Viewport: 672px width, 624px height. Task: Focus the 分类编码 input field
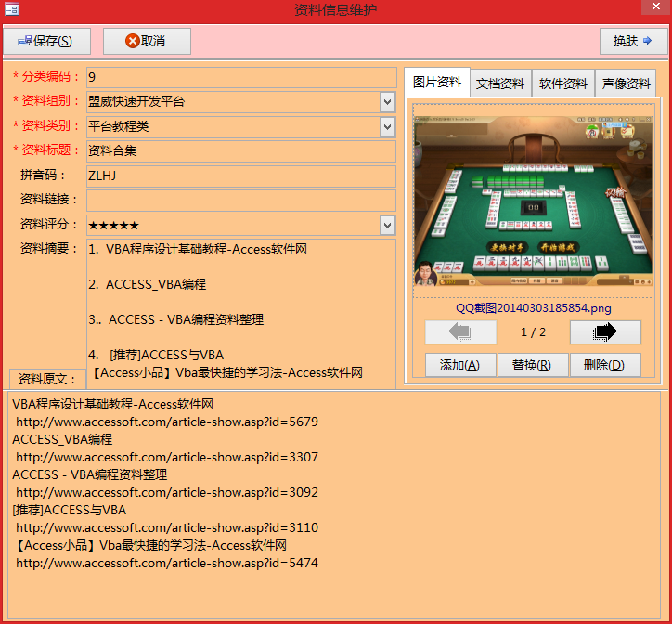click(x=241, y=77)
